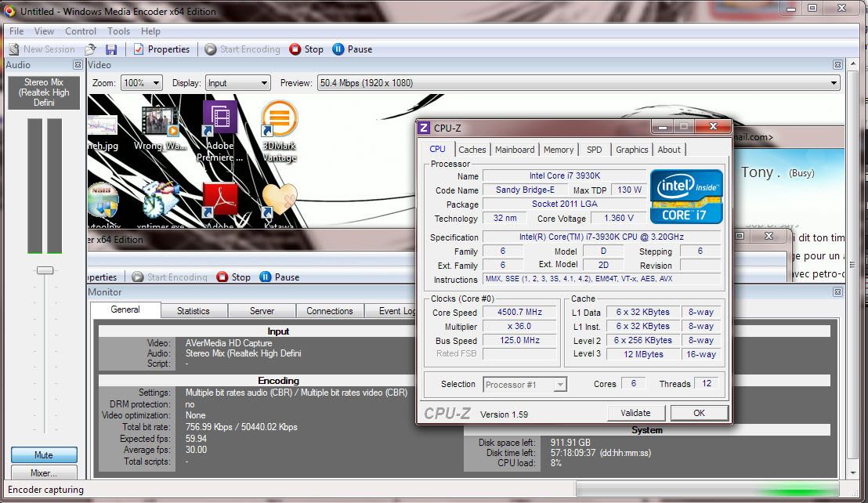Open the Help menu
The height and width of the screenshot is (503, 868).
click(150, 31)
